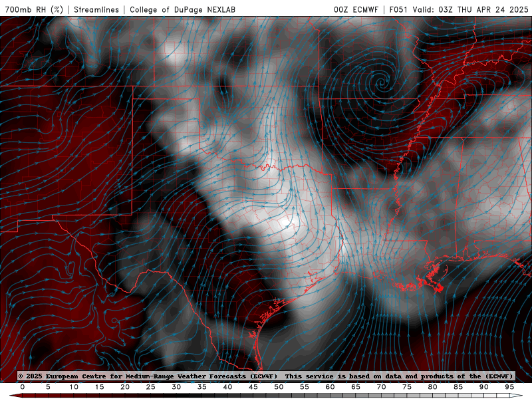Click the "60" colorbar tick label
This screenshot has height=399, width=532.
coord(330,387)
